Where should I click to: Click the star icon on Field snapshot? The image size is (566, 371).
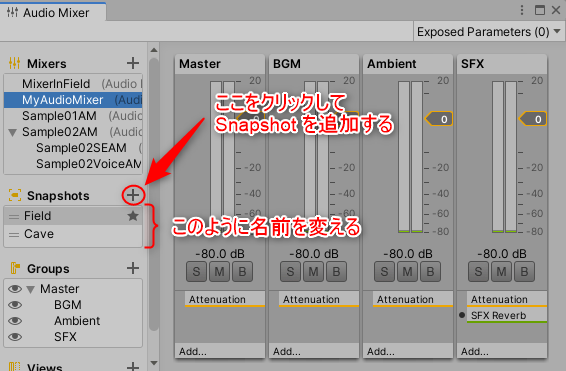pos(133,216)
